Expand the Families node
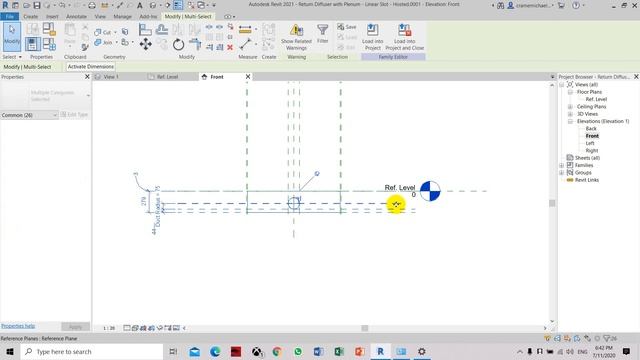This screenshot has width=640, height=360. pos(562,165)
